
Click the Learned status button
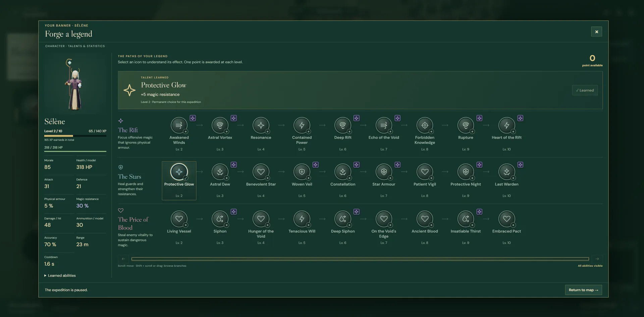[x=585, y=90]
